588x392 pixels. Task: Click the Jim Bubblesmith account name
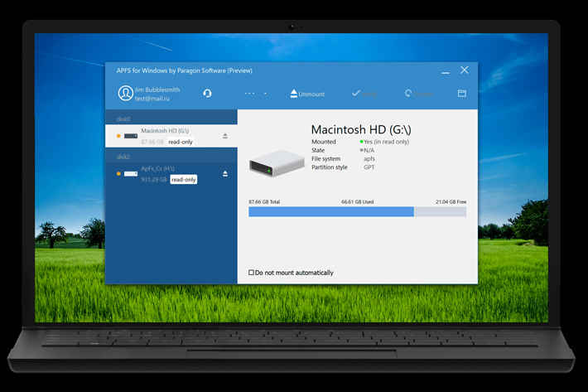click(x=159, y=89)
